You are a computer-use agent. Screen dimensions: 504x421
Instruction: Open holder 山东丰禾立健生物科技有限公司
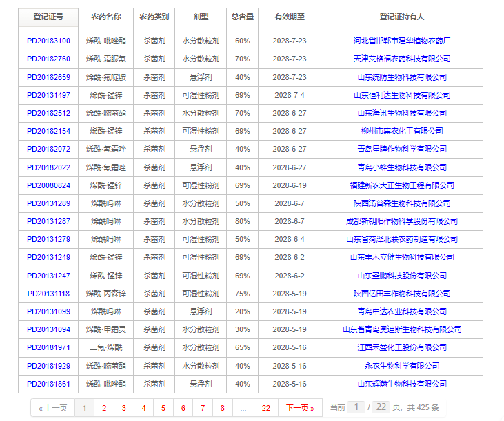pyautogui.click(x=402, y=258)
